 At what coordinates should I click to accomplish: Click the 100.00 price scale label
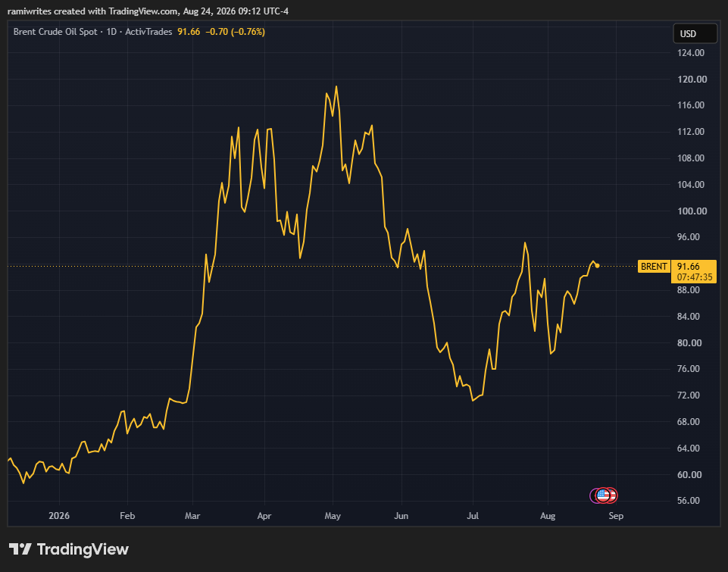(692, 211)
